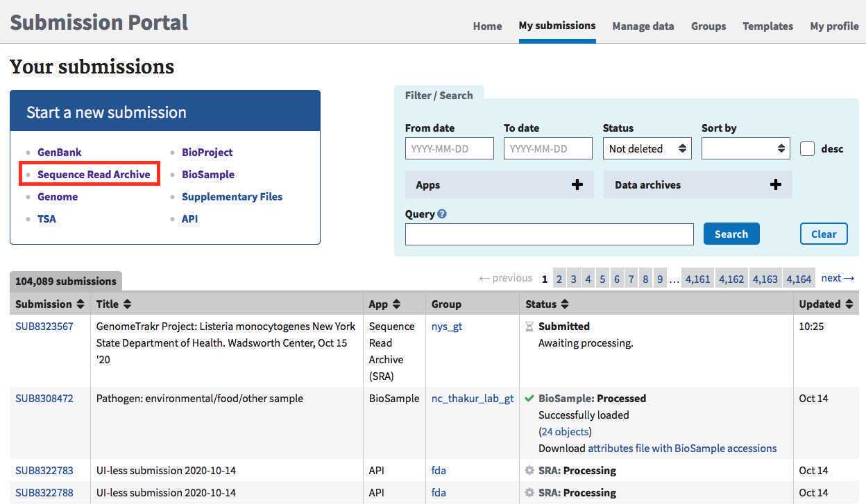The height and width of the screenshot is (504, 866).
Task: Click gear icon on SUB8322788 status
Action: (529, 493)
